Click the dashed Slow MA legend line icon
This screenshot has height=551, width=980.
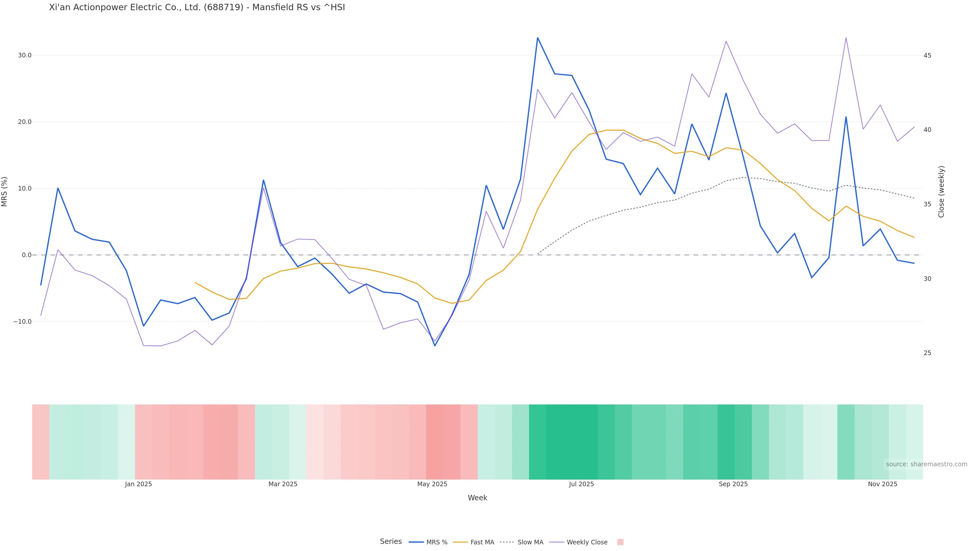coord(507,542)
